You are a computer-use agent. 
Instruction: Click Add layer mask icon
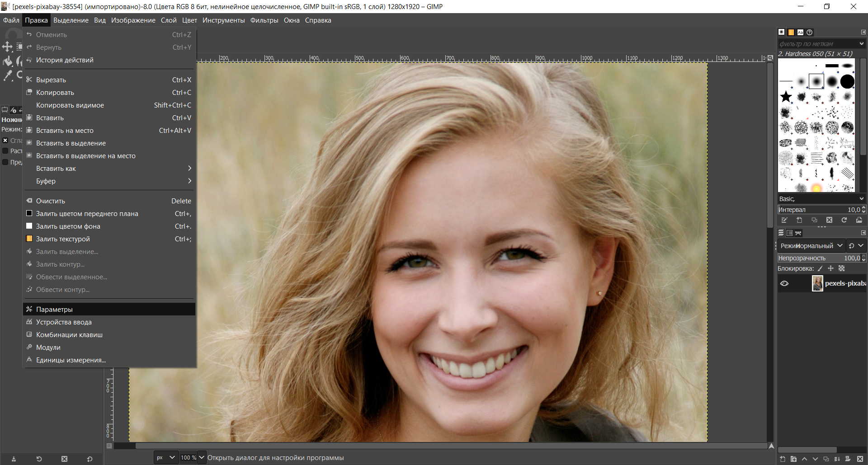848,459
